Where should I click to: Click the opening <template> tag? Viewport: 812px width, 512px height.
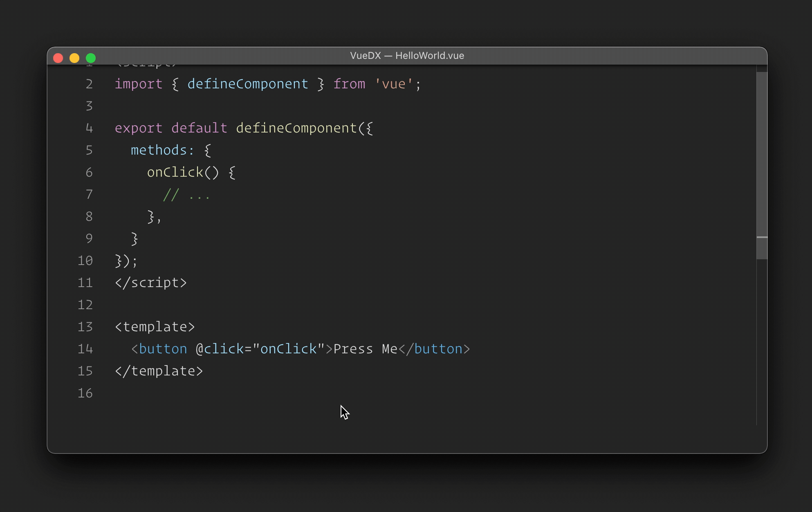[155, 327]
